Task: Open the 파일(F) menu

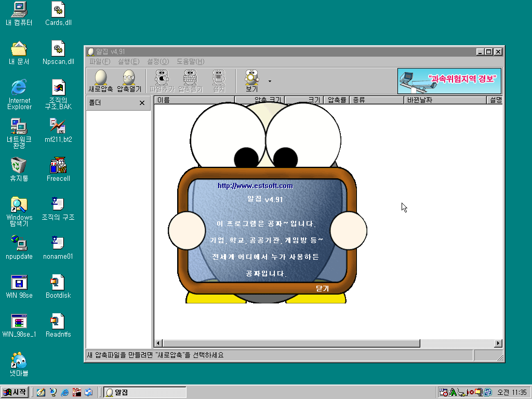Action: click(100, 61)
